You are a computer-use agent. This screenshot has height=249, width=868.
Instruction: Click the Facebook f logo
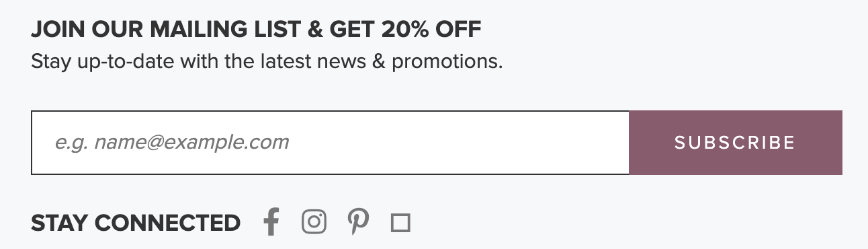click(x=271, y=222)
